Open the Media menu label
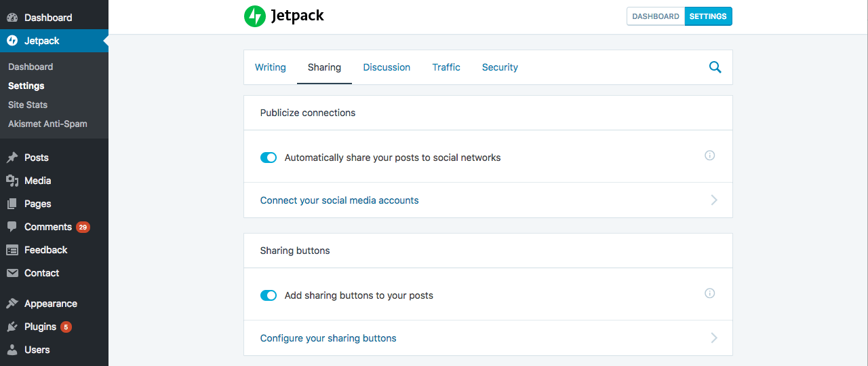 (38, 181)
